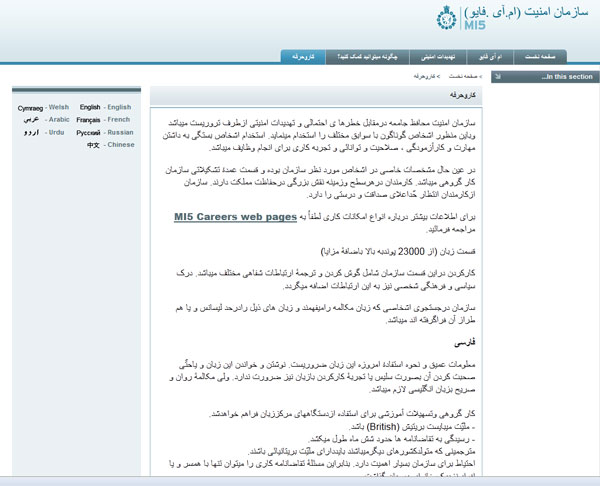This screenshot has height=486, width=600.
Task: Switch language to Chinese (中文)
Action: pyautogui.click(x=111, y=145)
